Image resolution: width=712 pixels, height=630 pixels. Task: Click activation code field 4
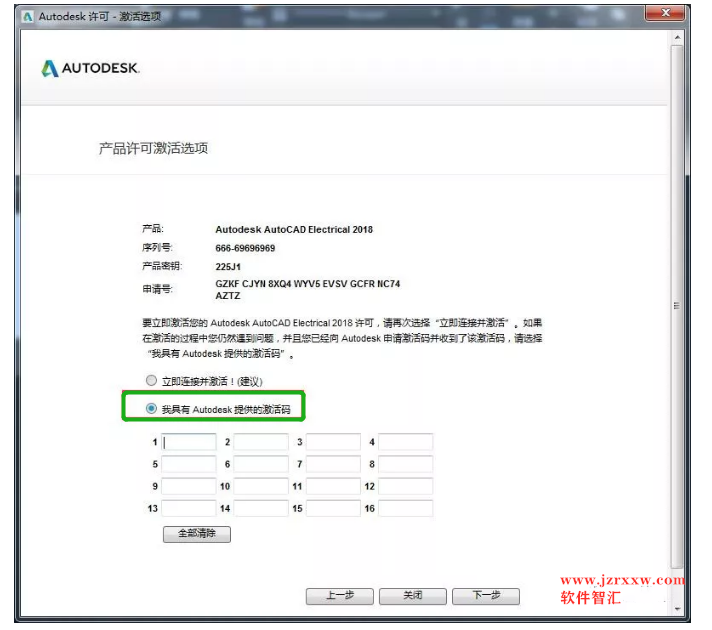point(405,442)
